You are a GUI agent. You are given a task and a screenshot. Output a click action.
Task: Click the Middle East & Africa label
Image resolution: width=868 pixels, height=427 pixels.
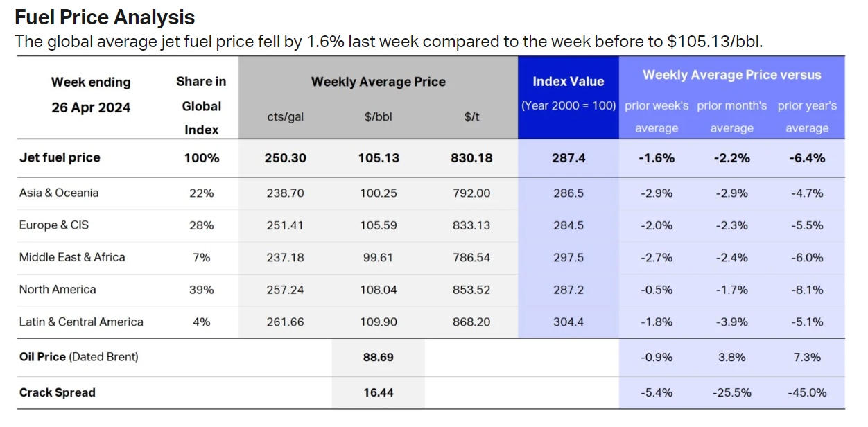pyautogui.click(x=72, y=257)
